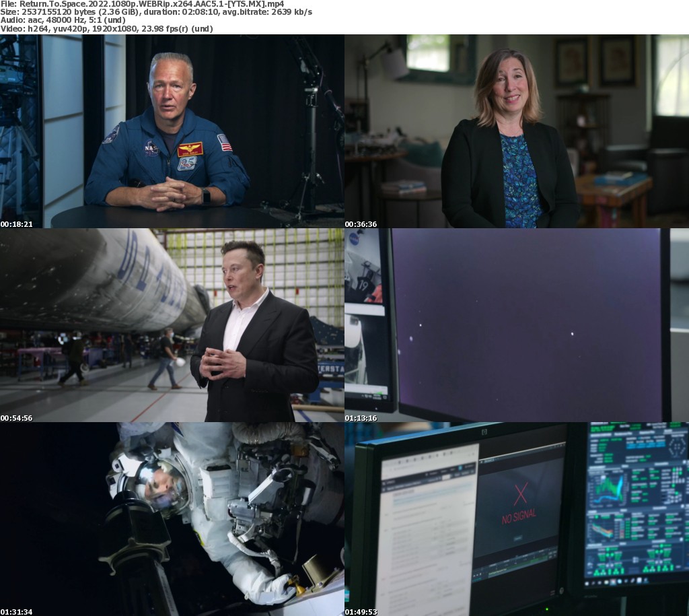Open the thumbnail of woman in black blazer
The width and height of the screenshot is (689, 616).
[x=517, y=131]
